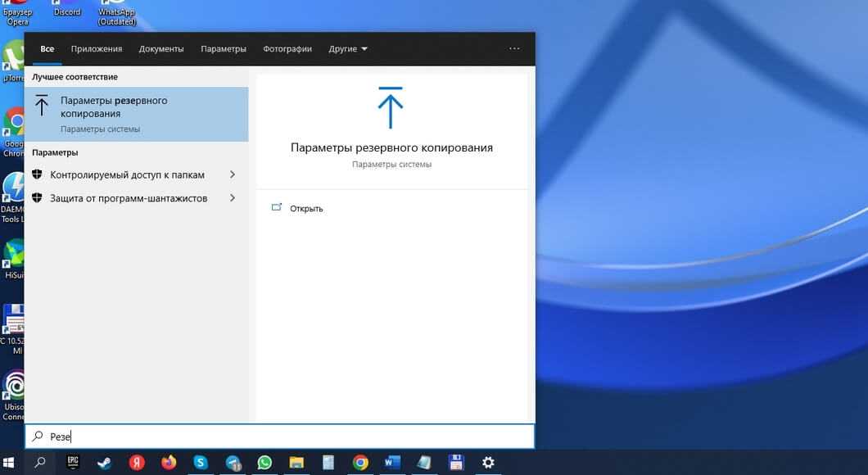Open WhatsApp from the taskbar
This screenshot has width=868, height=475.
pos(264,463)
